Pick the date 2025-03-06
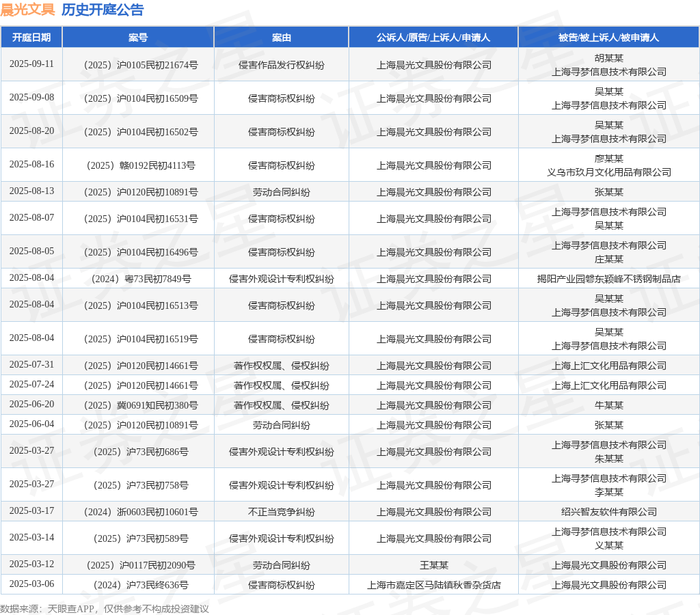The width and height of the screenshot is (700, 615). (x=31, y=584)
